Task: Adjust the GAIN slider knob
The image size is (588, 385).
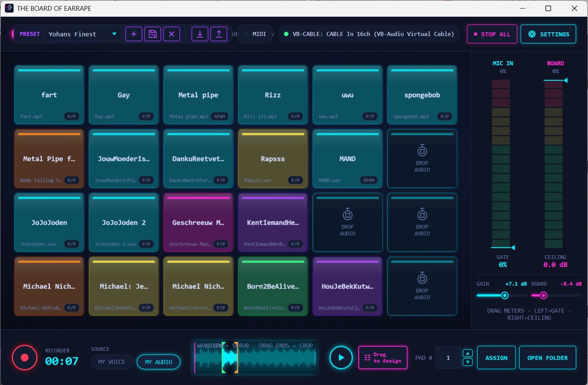Action: click(505, 295)
